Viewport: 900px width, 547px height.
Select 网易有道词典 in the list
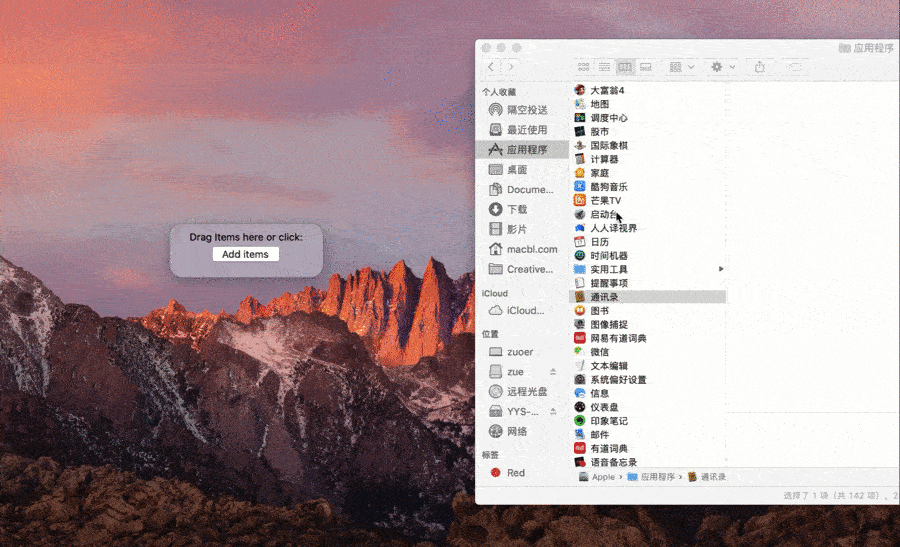coord(649,338)
